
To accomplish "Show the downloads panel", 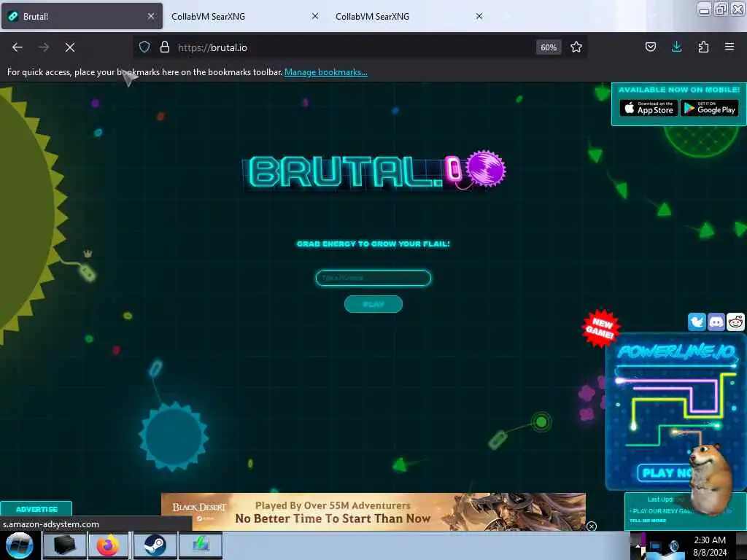I will pos(676,47).
